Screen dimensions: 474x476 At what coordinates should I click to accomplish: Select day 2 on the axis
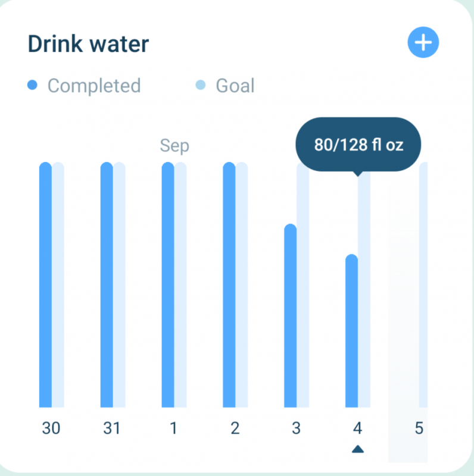tap(235, 428)
